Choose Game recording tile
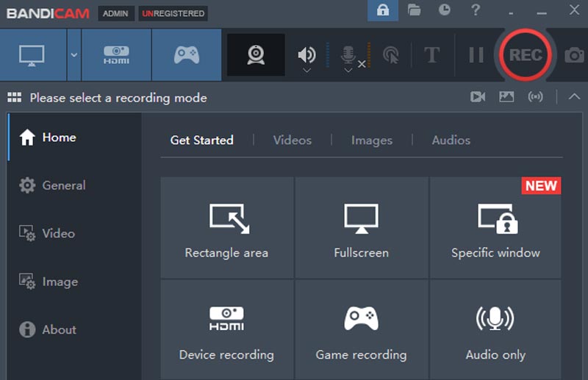Viewport: 588px width, 380px height. pyautogui.click(x=361, y=330)
